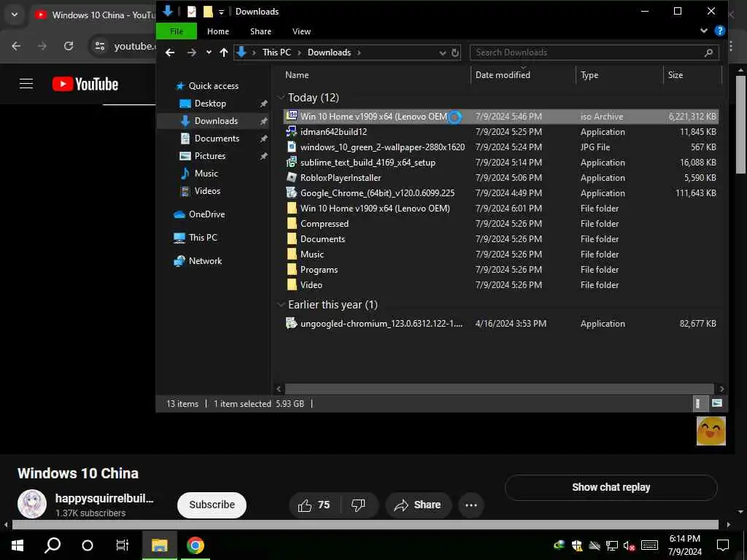Click Show chat replay button
Image resolution: width=747 pixels, height=560 pixels.
pos(611,488)
